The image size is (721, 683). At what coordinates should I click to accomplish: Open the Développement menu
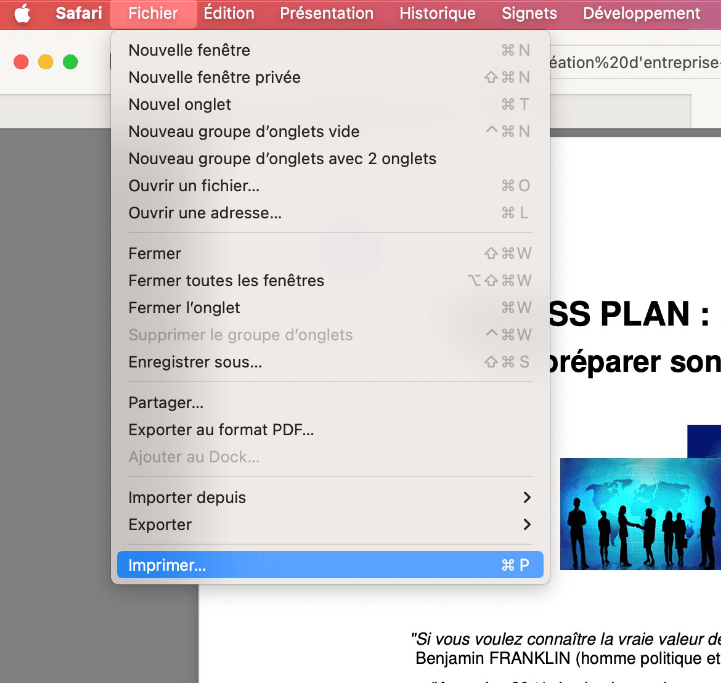pos(641,13)
